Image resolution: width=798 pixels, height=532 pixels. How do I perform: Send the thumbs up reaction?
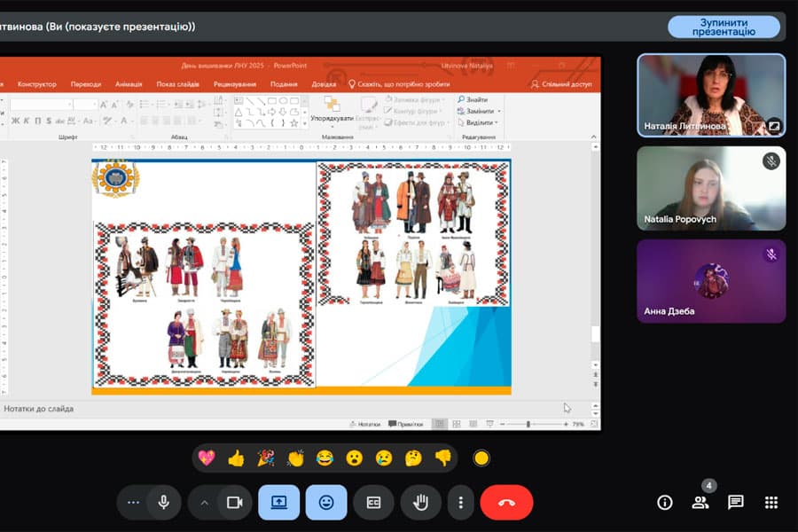click(x=236, y=458)
